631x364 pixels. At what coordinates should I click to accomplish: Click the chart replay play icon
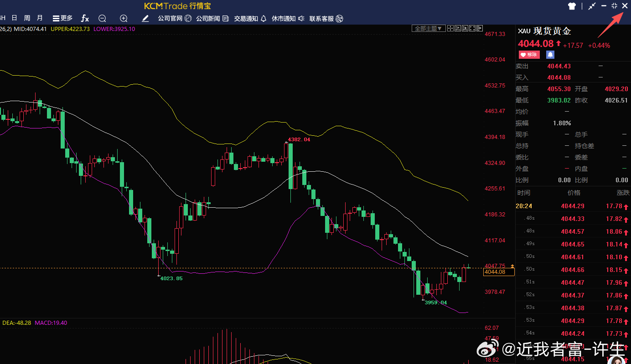pos(465,28)
